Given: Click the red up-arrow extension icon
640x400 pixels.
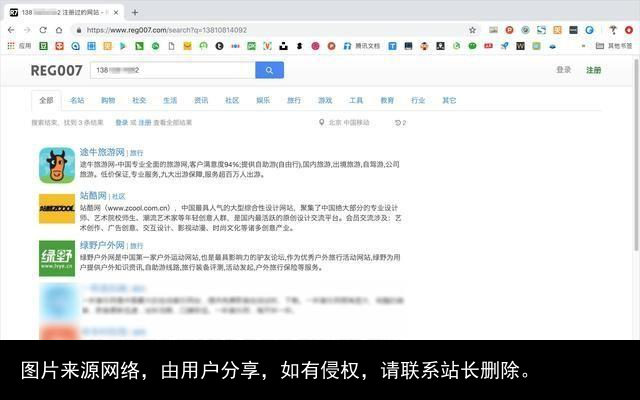Looking at the screenshot, I should (629, 30).
